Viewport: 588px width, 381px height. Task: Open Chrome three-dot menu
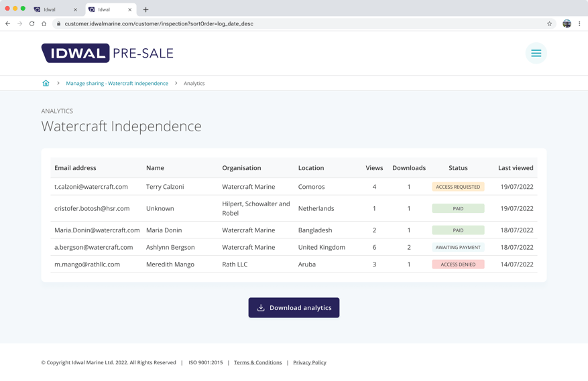(579, 23)
